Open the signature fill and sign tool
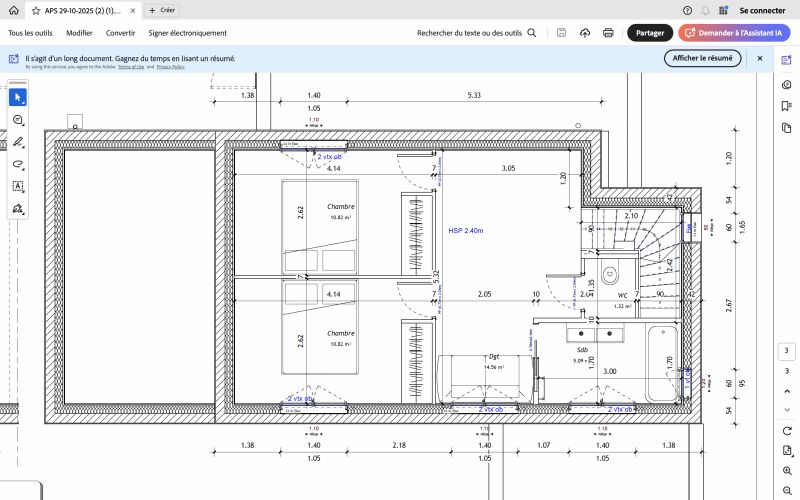The height and width of the screenshot is (500, 800). pos(18,209)
